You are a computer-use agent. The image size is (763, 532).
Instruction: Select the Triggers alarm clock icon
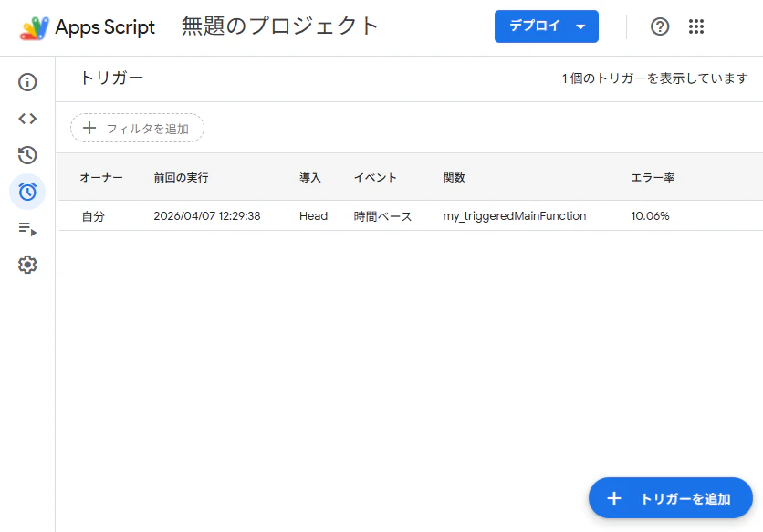click(x=27, y=192)
